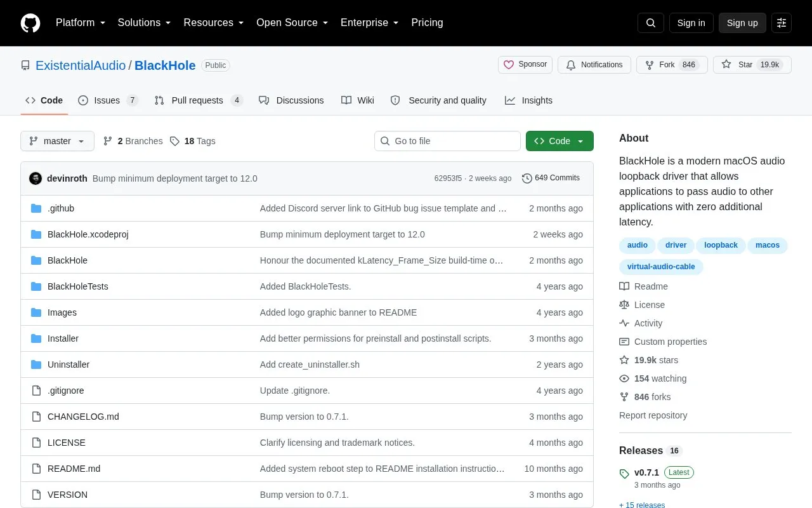Open the green Code dropdown button

[560, 141]
